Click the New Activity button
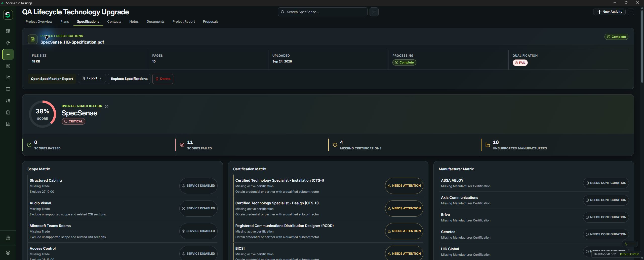The height and width of the screenshot is (260, 644). tap(609, 12)
